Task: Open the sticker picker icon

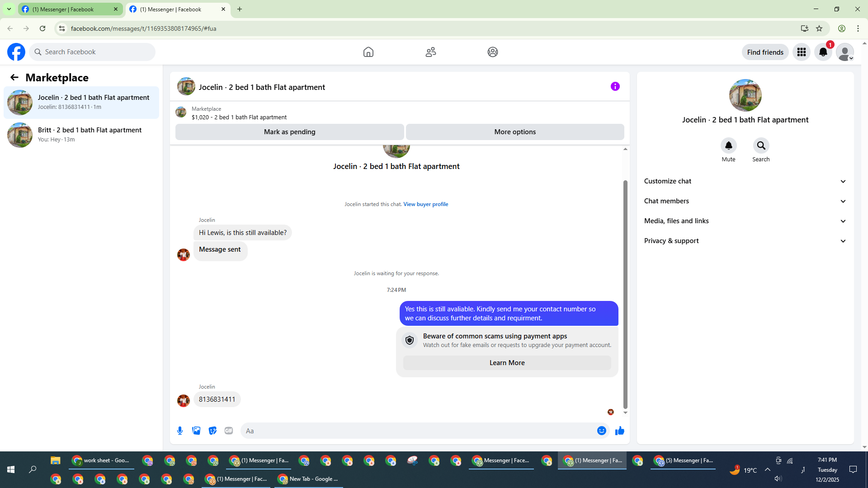Action: [212, 431]
